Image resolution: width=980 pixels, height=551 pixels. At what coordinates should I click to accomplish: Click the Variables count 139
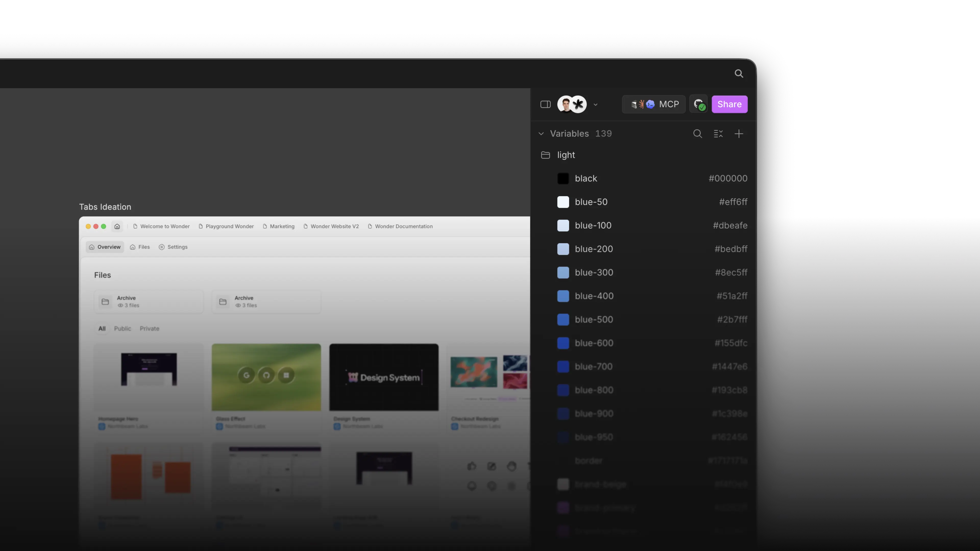click(x=603, y=134)
